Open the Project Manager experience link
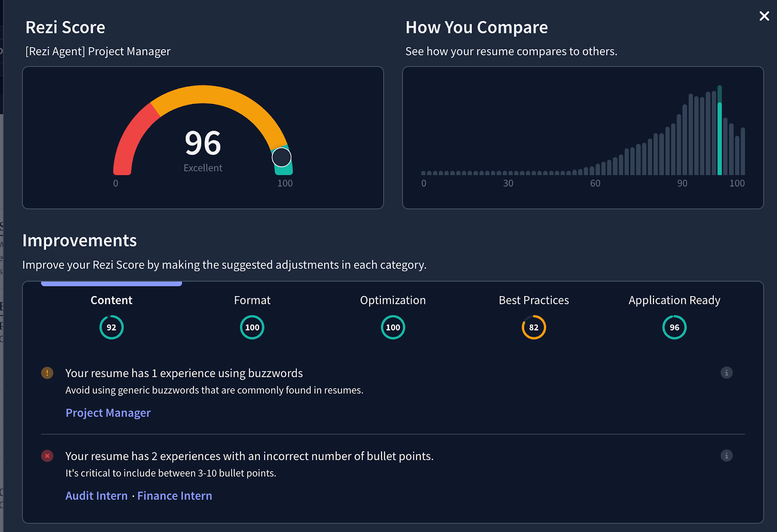Screen dimensions: 777x532 [x=108, y=413]
